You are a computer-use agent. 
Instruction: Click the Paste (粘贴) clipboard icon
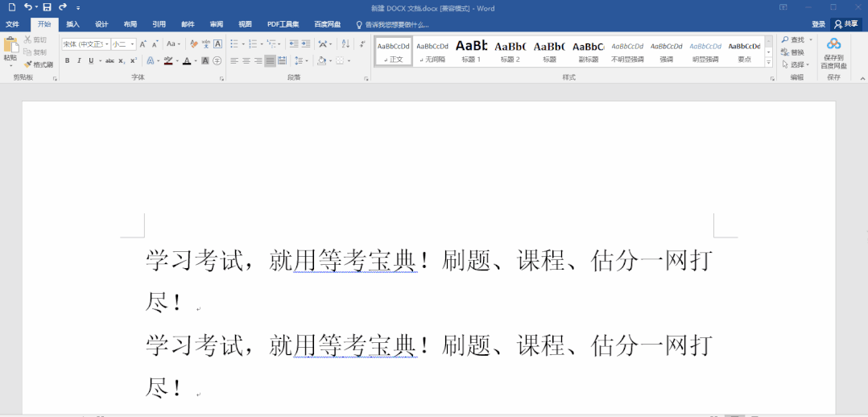(10, 43)
